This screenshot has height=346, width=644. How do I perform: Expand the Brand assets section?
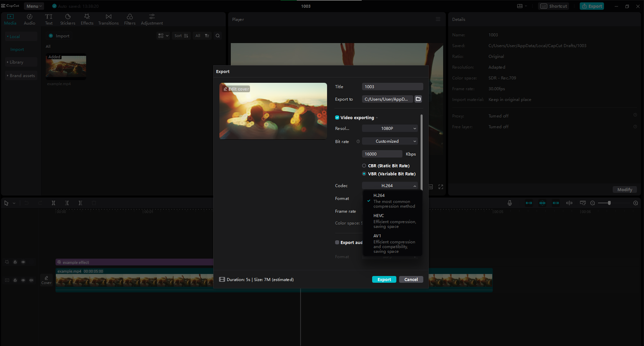[x=21, y=76]
